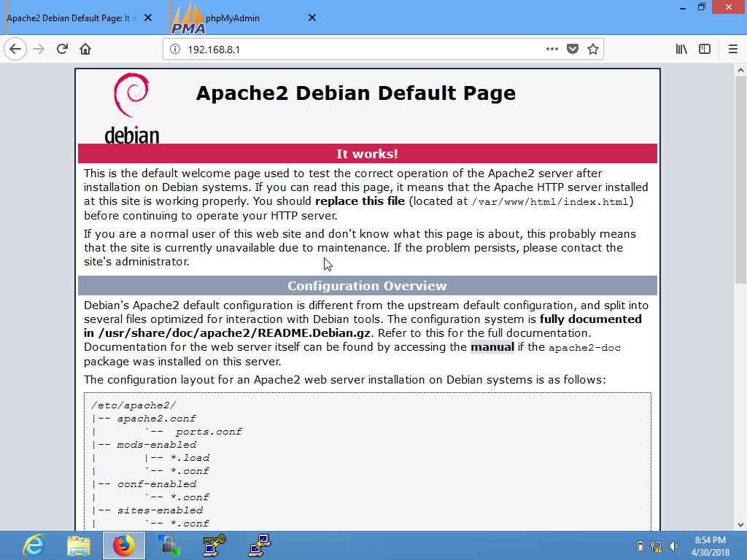
Task: Show site information icon in address bar
Action: [x=175, y=49]
